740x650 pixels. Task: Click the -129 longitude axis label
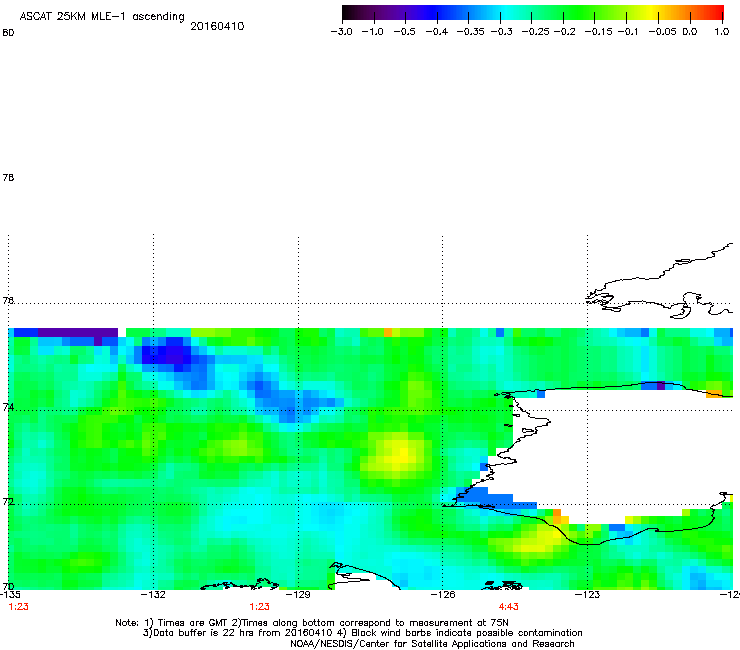pyautogui.click(x=298, y=594)
